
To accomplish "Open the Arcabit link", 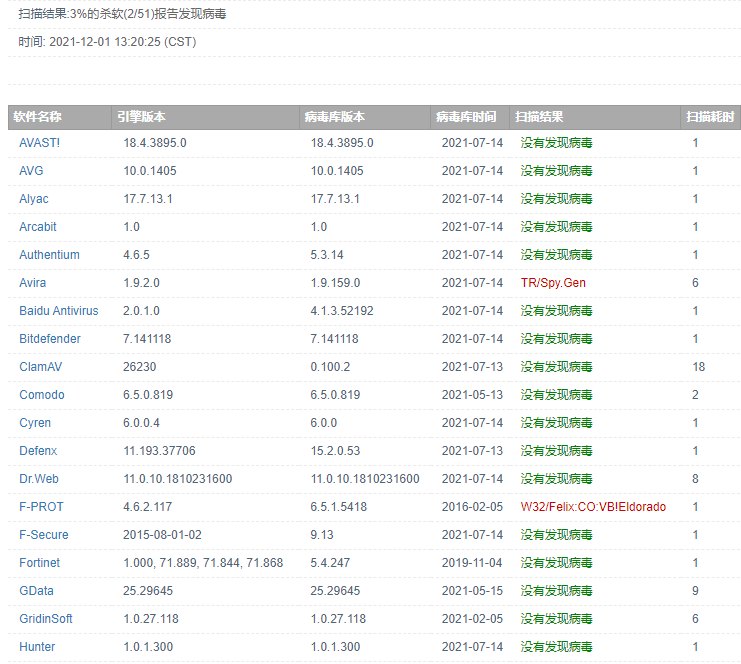I will pos(37,227).
